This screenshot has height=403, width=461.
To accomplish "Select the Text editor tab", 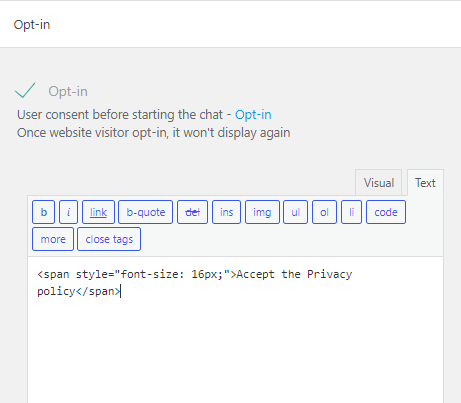I will pos(425,183).
